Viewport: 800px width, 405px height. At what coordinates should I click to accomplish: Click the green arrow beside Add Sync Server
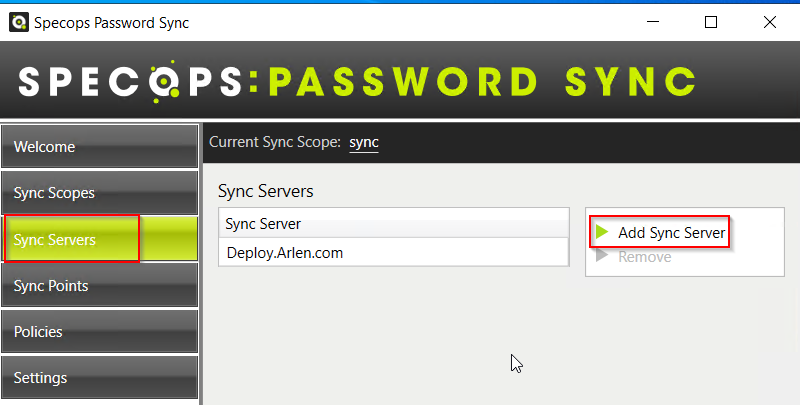[x=603, y=232]
